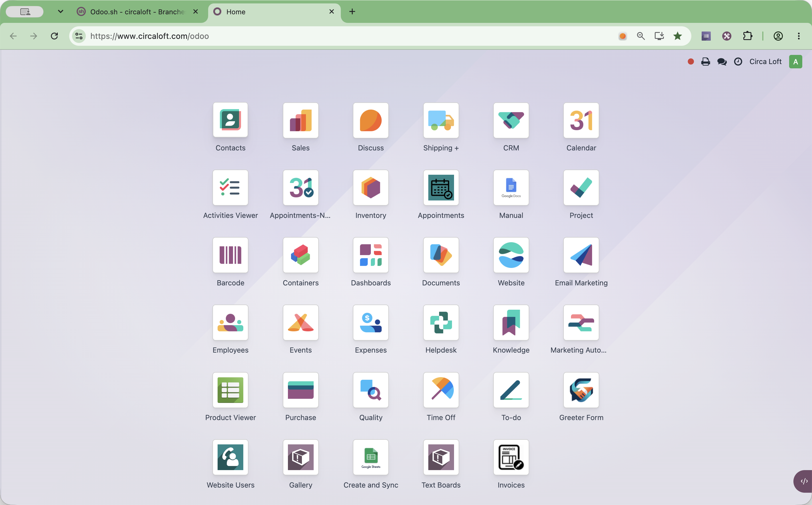Launch the To-do app
Viewport: 812px width, 505px height.
pos(511,390)
